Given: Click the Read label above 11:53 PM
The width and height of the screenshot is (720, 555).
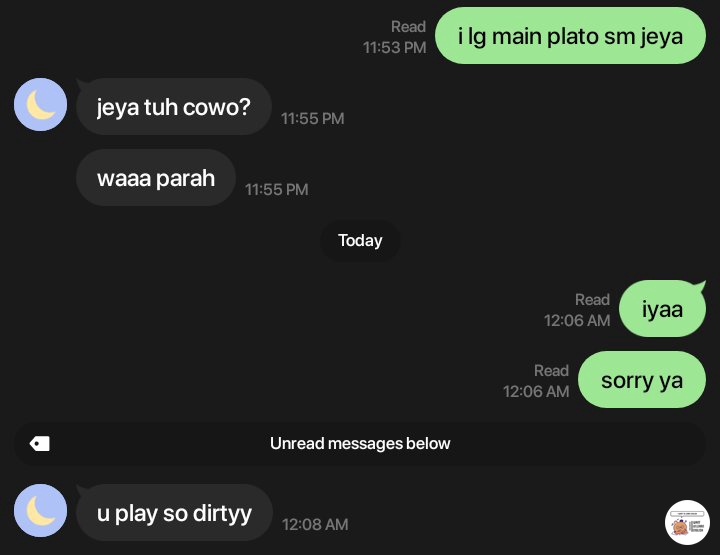Looking at the screenshot, I should (408, 27).
